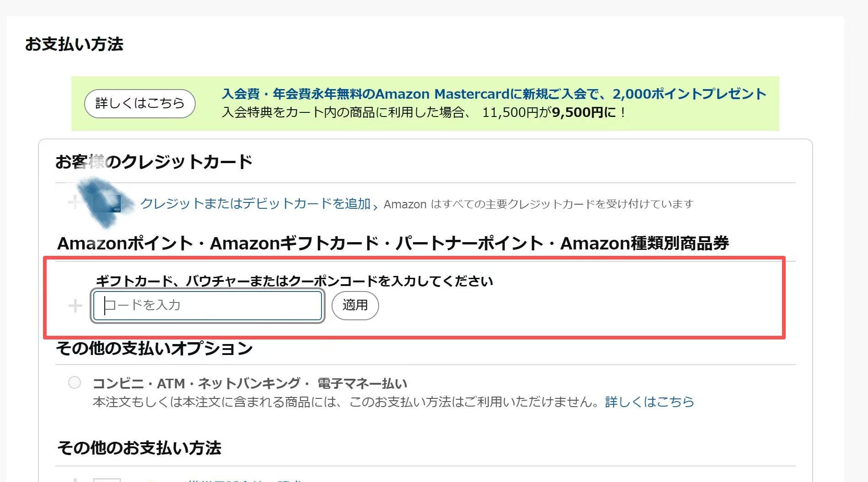Click the 詳しくはこちら button in Mastercard banner

(139, 103)
